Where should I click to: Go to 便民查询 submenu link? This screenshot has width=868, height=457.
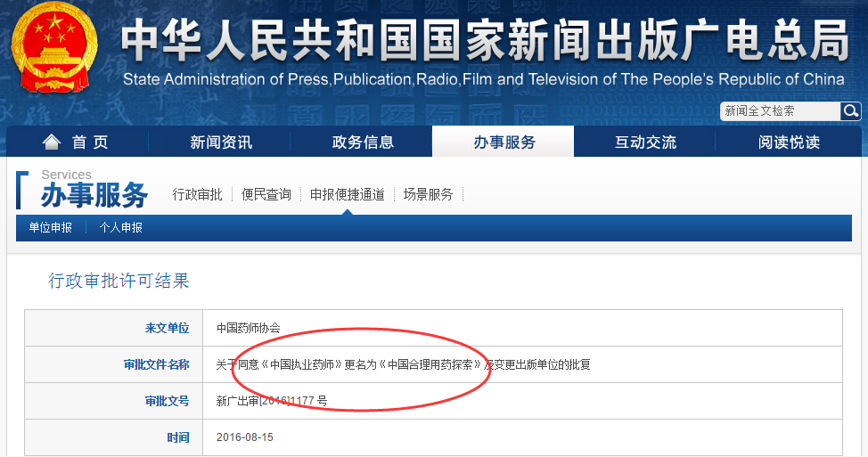coord(266,194)
